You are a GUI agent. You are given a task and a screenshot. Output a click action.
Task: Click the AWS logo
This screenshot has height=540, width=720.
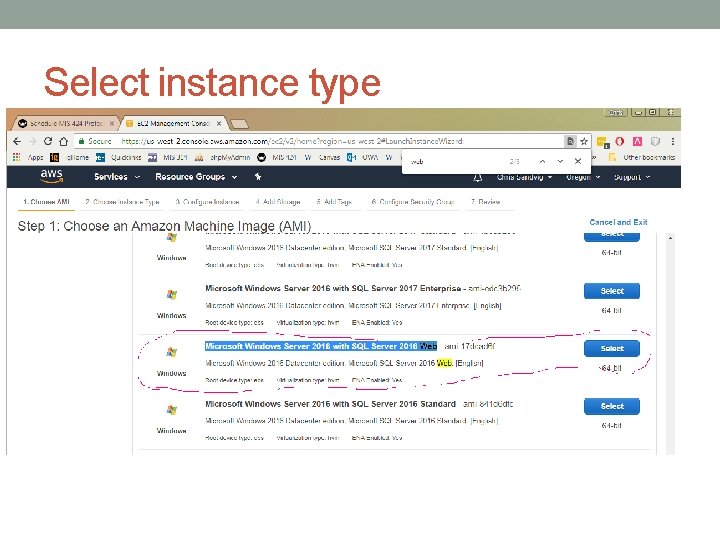pyautogui.click(x=51, y=176)
